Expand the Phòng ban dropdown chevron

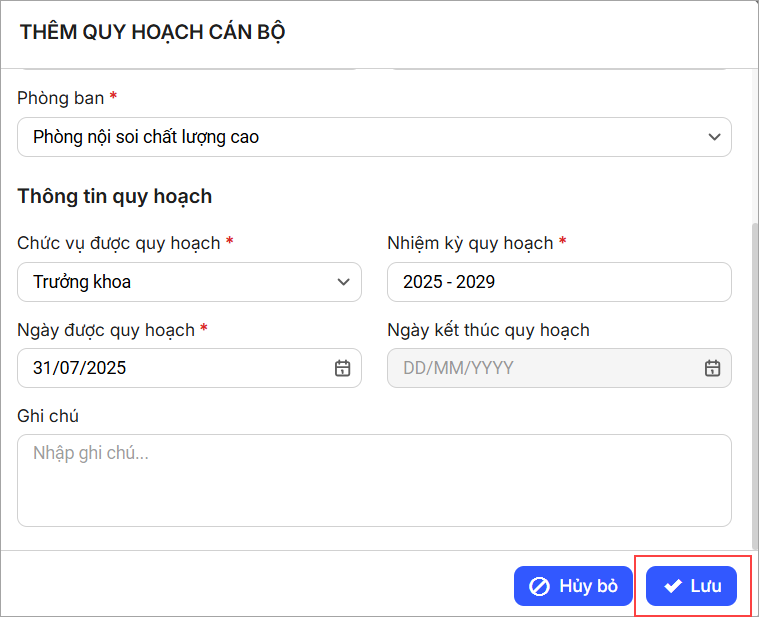pos(714,137)
